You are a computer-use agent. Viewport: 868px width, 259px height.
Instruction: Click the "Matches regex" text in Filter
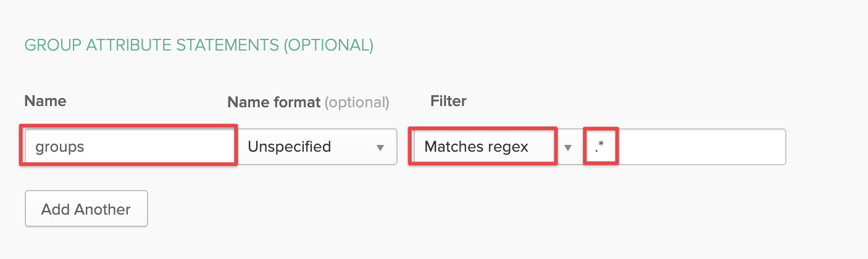476,147
